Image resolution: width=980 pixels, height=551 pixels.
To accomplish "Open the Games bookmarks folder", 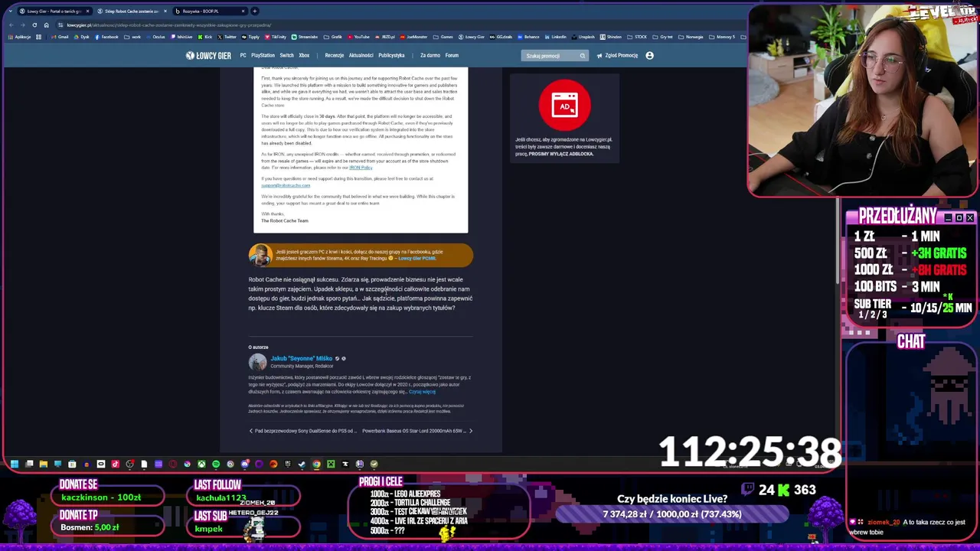I will coord(443,37).
